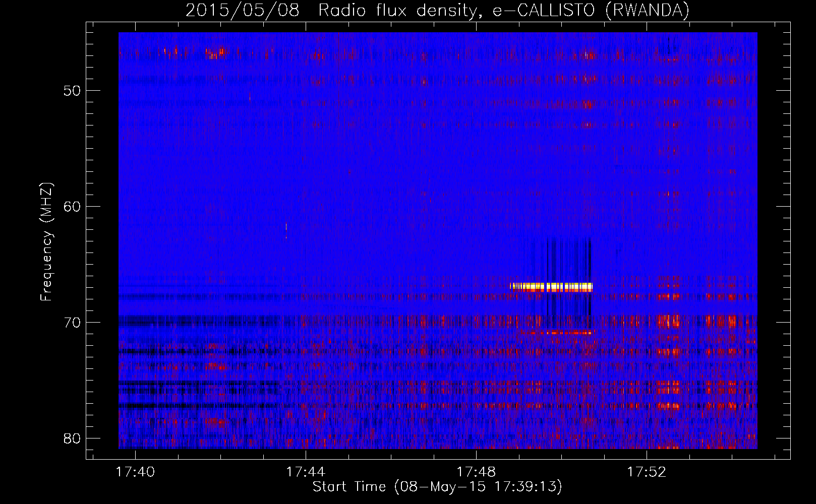Click the frequency tick label '80'

click(x=72, y=438)
